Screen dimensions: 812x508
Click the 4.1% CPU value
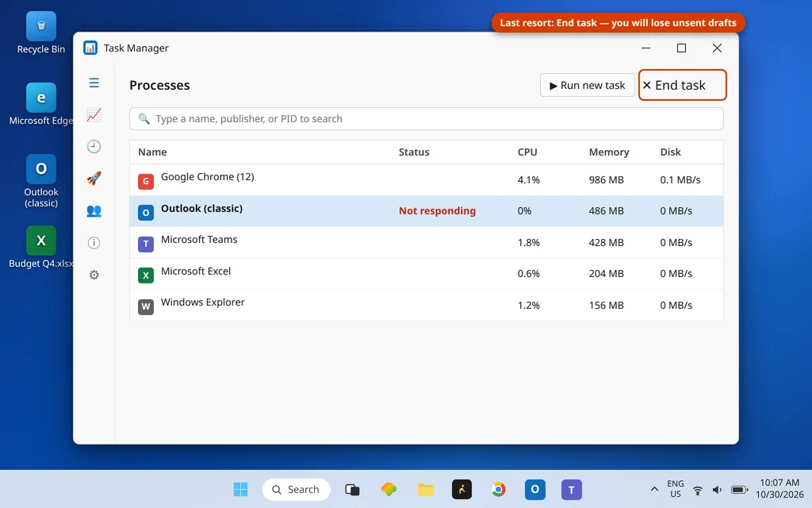[x=528, y=180]
